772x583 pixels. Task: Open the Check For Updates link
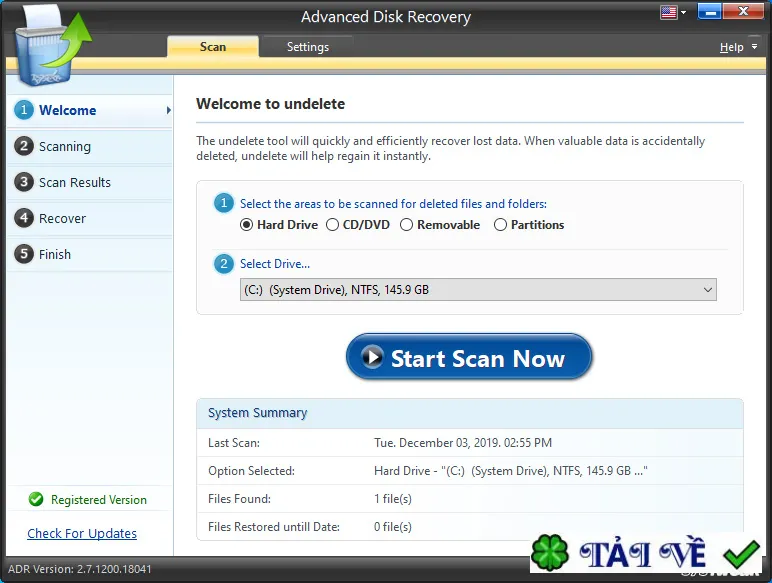(82, 533)
